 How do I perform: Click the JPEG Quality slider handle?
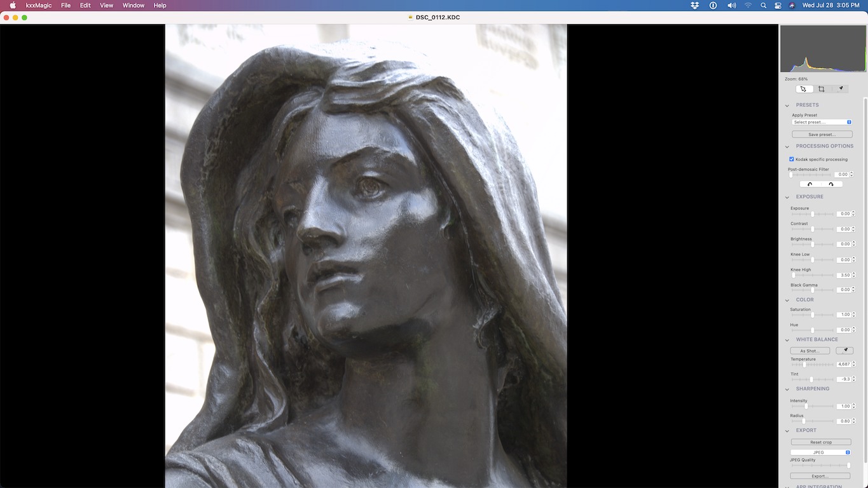coord(848,466)
